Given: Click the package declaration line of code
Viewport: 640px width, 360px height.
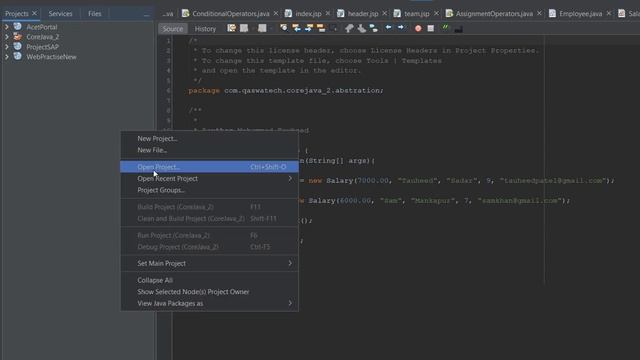Looking at the screenshot, I should tap(286, 91).
